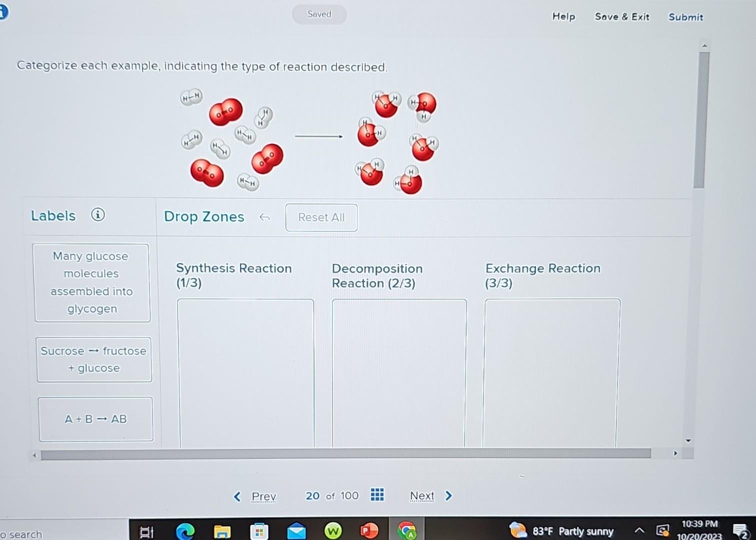Click the right chevron next to Next
The height and width of the screenshot is (540, 756).
coord(448,495)
